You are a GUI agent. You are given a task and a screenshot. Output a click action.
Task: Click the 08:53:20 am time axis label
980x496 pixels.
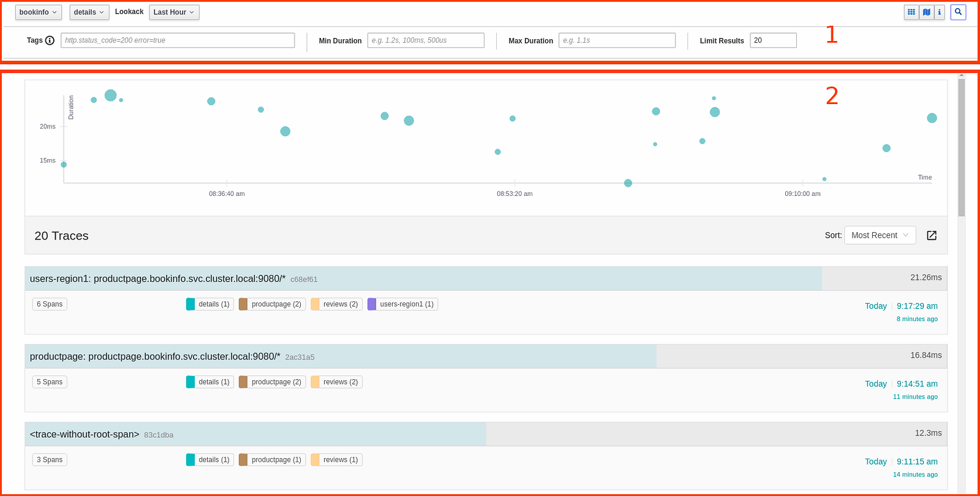pos(514,194)
